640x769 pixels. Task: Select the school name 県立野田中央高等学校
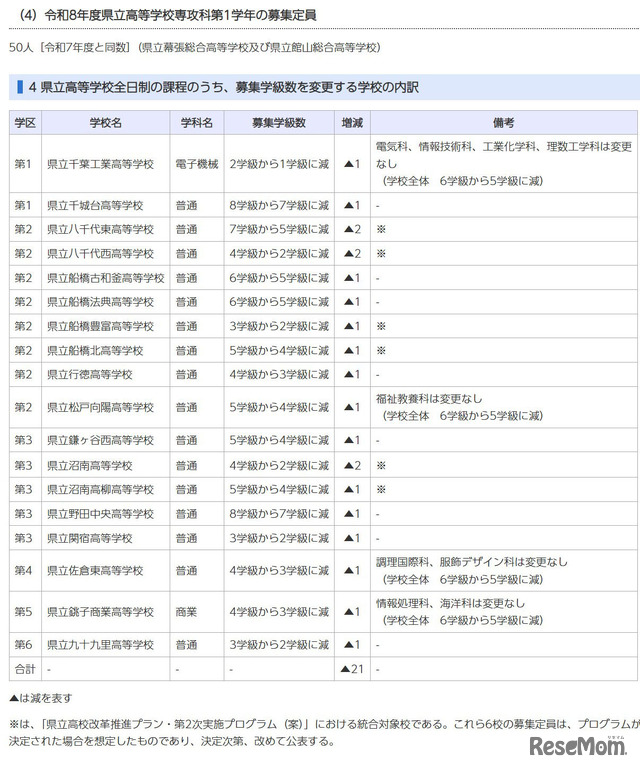coord(101,514)
